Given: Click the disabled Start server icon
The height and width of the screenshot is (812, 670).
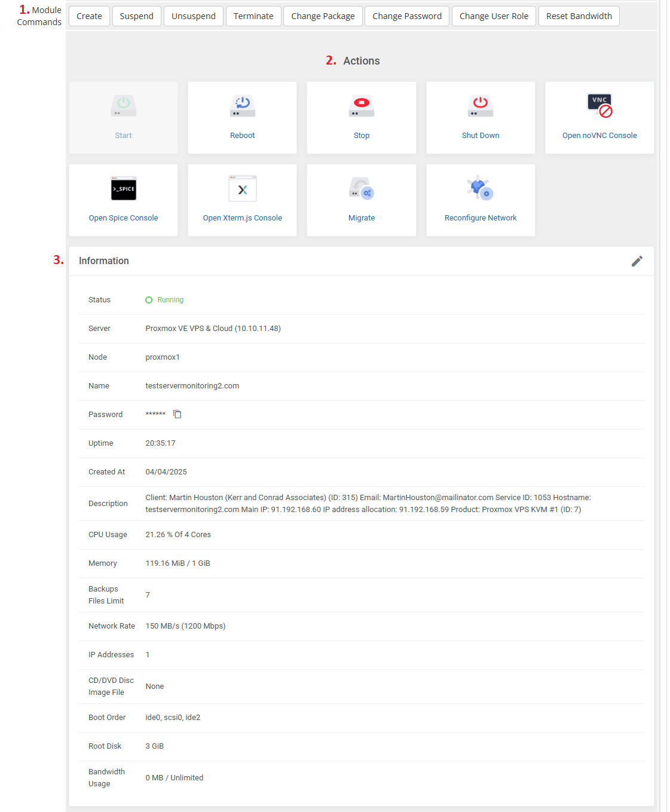Looking at the screenshot, I should point(124,106).
